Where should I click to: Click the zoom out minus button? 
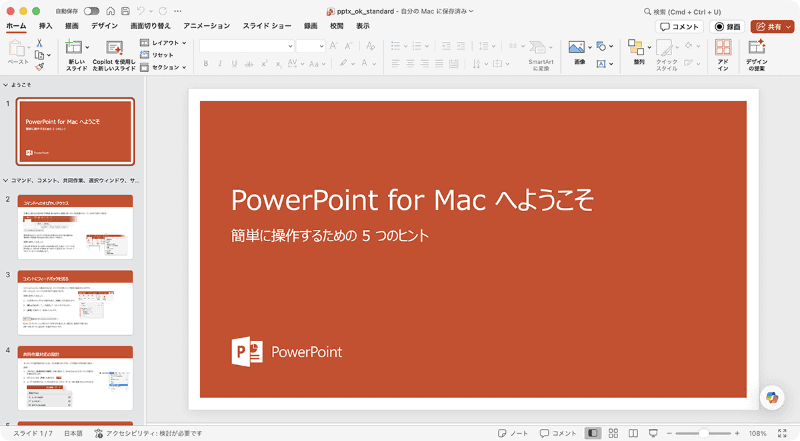[669, 433]
